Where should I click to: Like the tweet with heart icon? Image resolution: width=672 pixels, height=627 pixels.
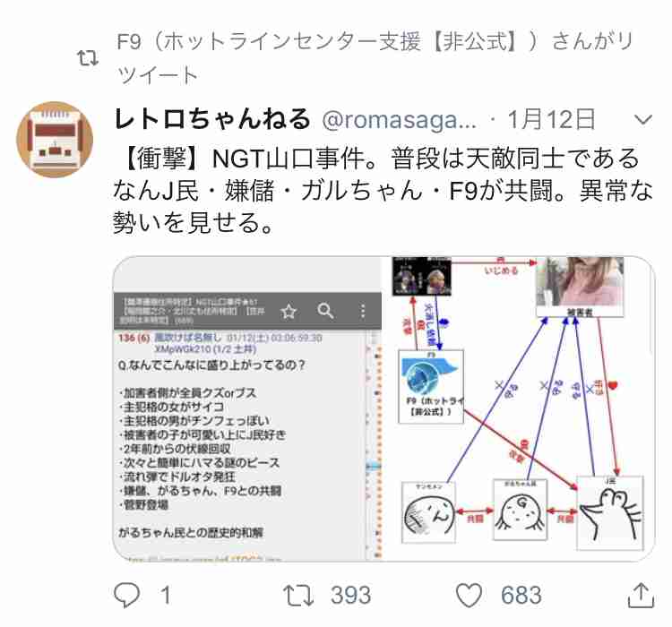point(469,596)
